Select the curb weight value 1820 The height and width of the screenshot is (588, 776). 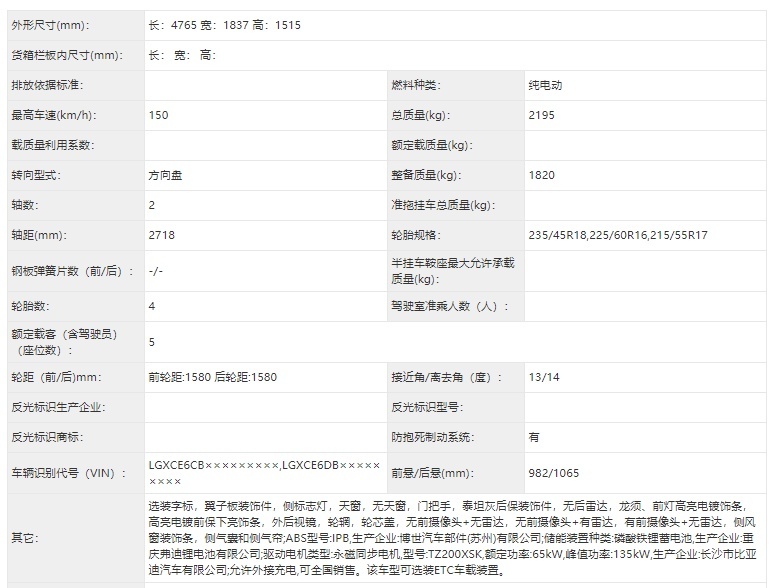[541, 175]
